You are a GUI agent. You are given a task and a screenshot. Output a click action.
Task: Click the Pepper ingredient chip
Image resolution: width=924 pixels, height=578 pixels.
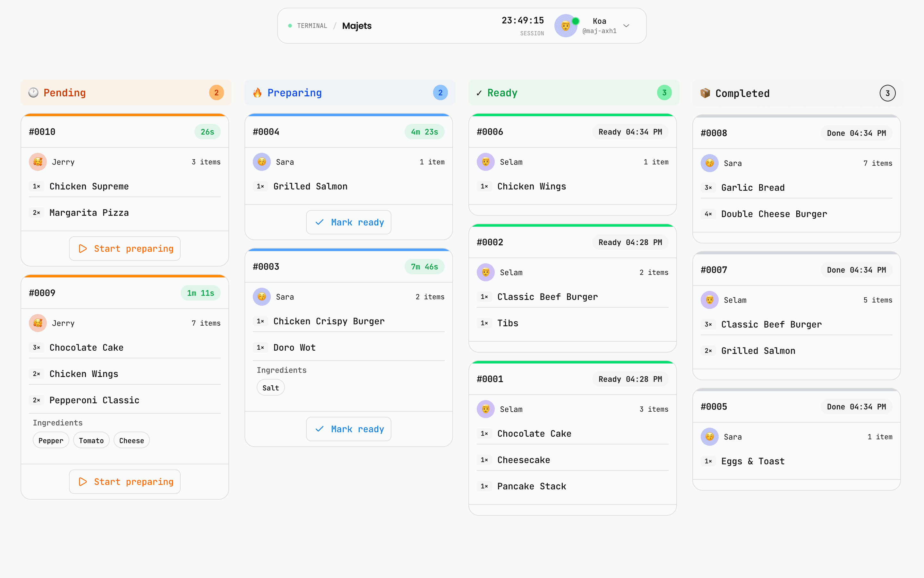pyautogui.click(x=51, y=440)
